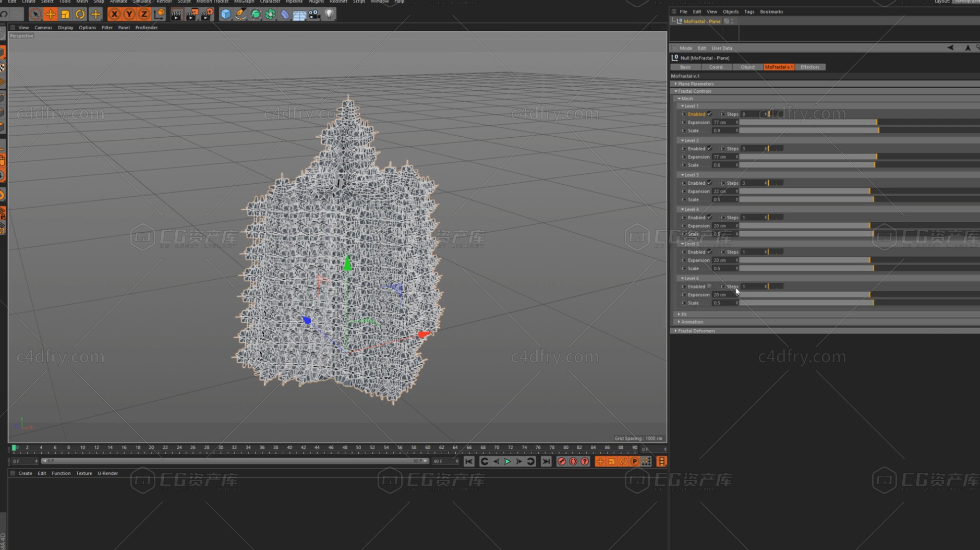Adjust Level 3 Expansion slider

pos(860,191)
